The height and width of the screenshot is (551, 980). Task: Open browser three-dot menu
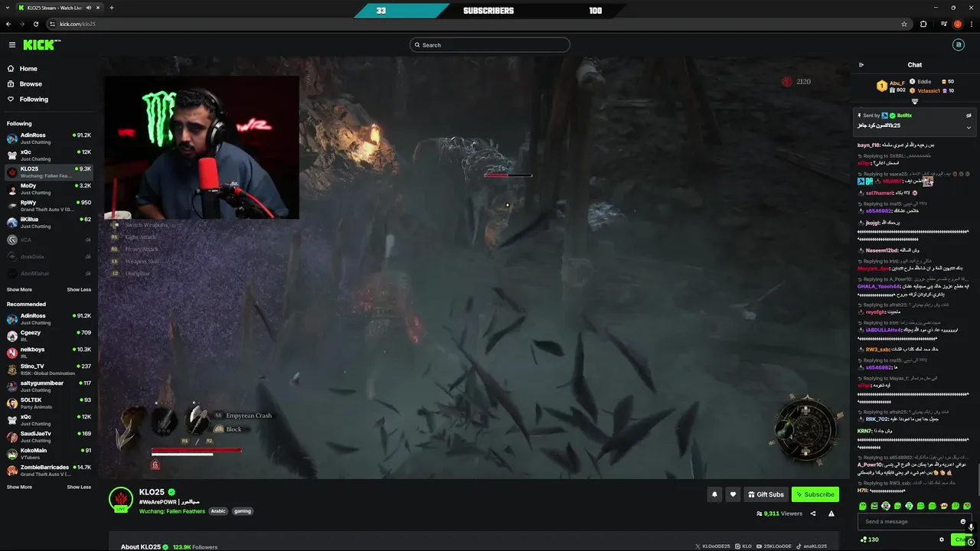click(x=972, y=24)
